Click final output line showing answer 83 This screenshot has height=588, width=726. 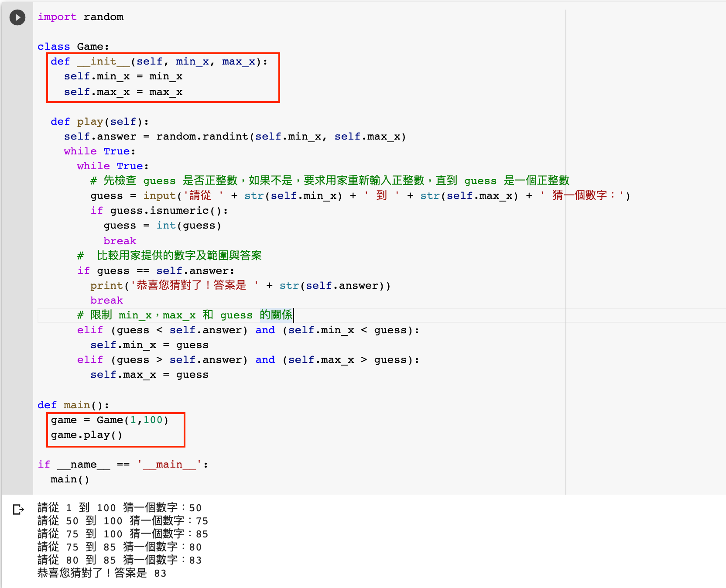point(102,573)
